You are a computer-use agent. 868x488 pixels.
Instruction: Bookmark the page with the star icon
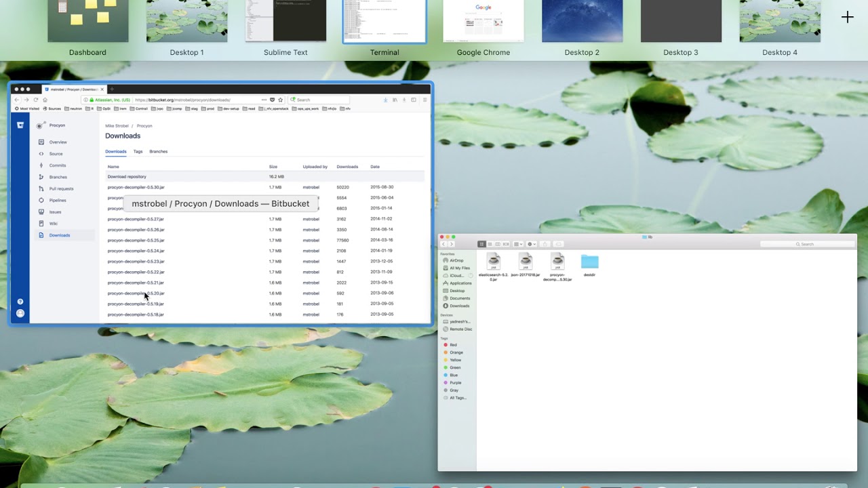coord(280,100)
